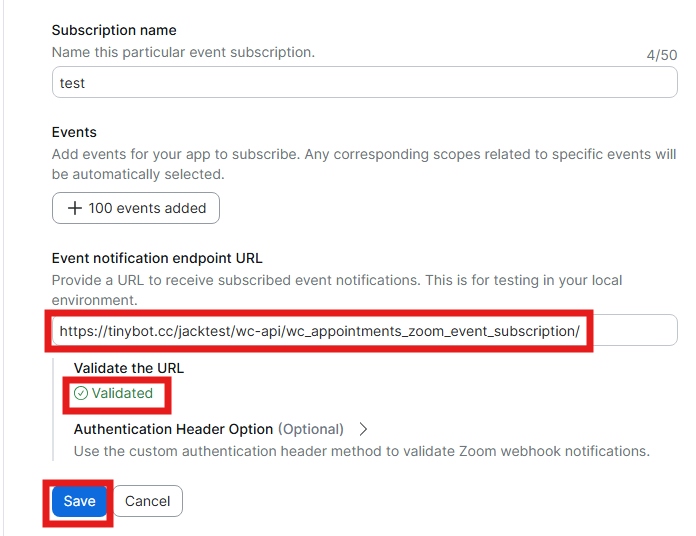Click the Subscription name heading

point(114,30)
